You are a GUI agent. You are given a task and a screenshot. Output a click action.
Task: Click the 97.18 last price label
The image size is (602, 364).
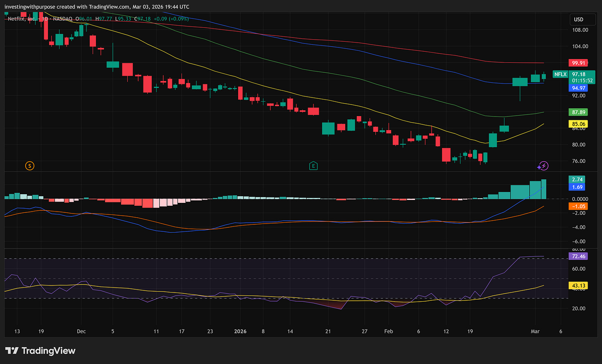tap(579, 74)
